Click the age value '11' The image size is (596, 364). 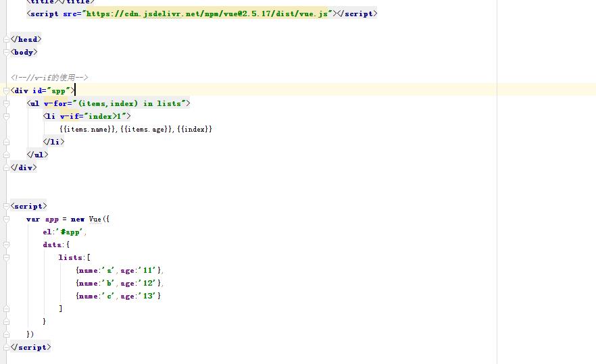(x=147, y=270)
